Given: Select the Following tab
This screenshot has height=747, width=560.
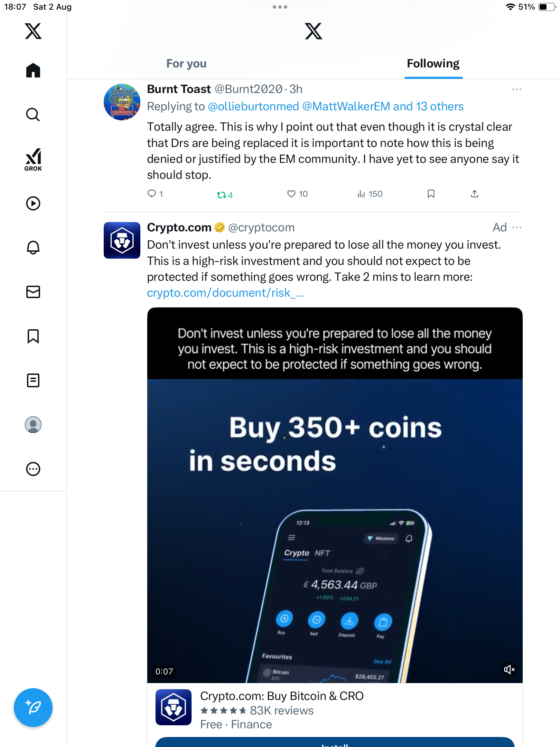Looking at the screenshot, I should coord(433,64).
